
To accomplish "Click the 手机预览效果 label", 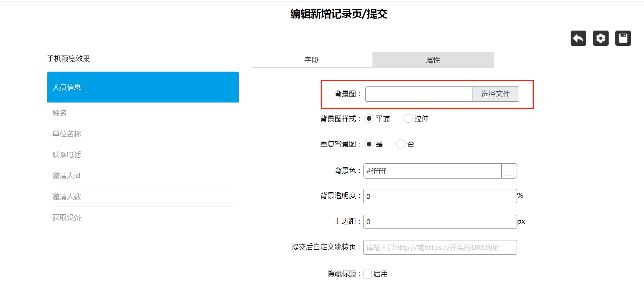I will coord(69,59).
